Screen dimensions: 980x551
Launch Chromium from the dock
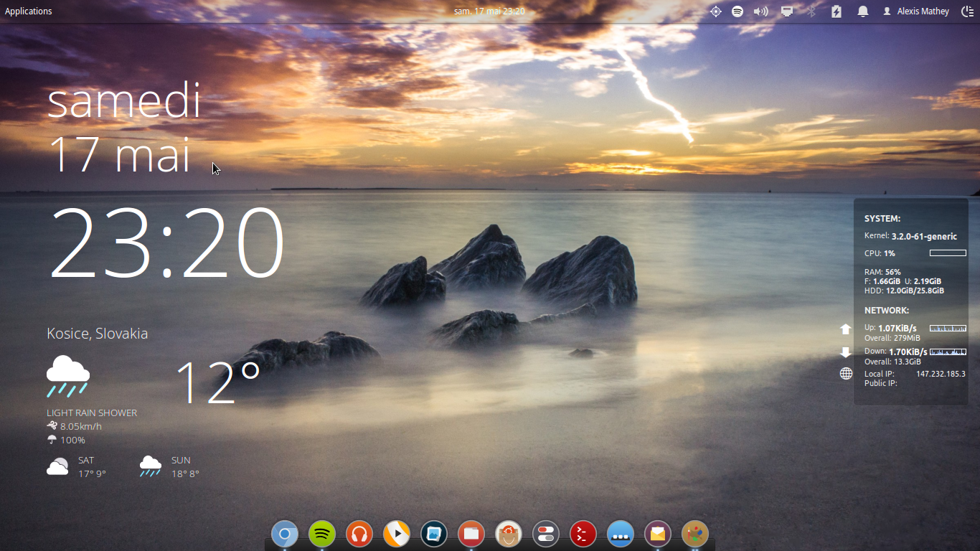click(285, 534)
